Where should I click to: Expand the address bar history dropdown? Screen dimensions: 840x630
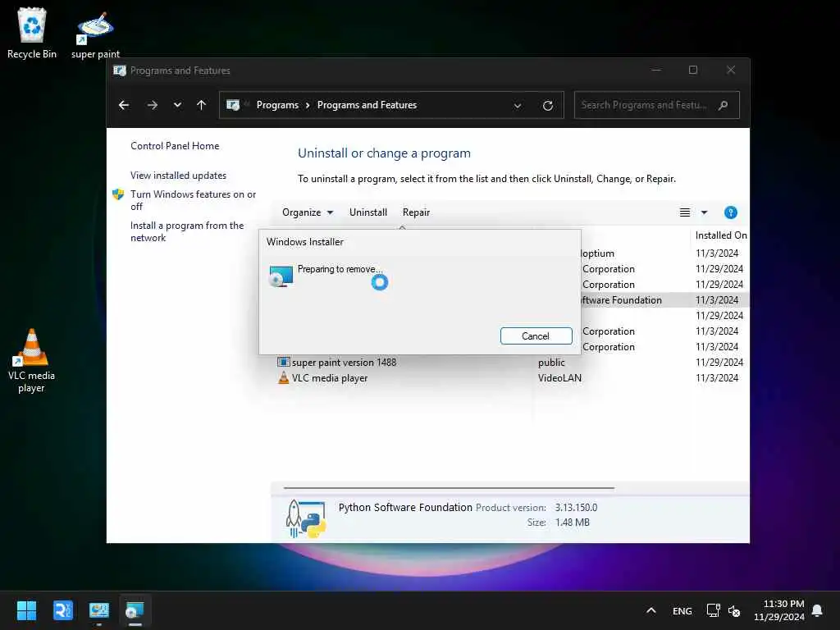tap(518, 106)
